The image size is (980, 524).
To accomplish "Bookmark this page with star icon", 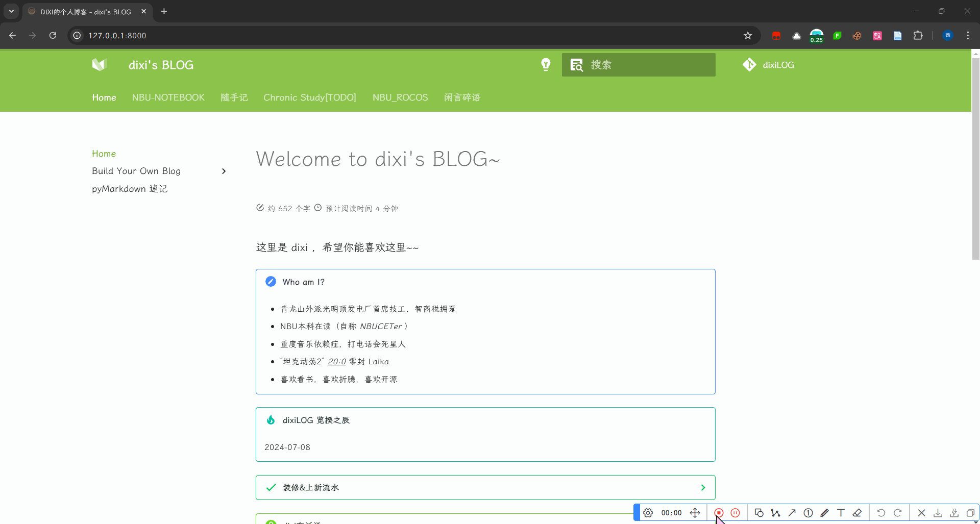I will (748, 35).
